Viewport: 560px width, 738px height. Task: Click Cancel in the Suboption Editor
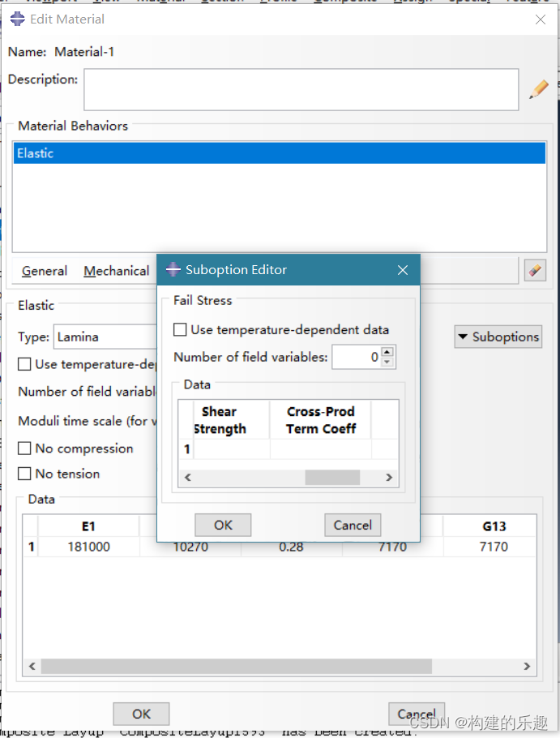(x=353, y=525)
